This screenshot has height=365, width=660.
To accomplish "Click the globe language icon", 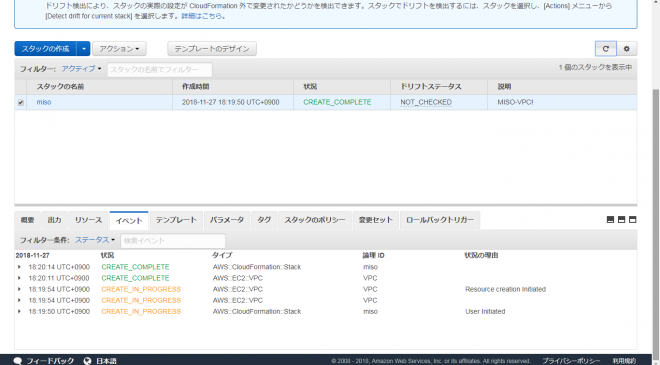I will pyautogui.click(x=87, y=361).
